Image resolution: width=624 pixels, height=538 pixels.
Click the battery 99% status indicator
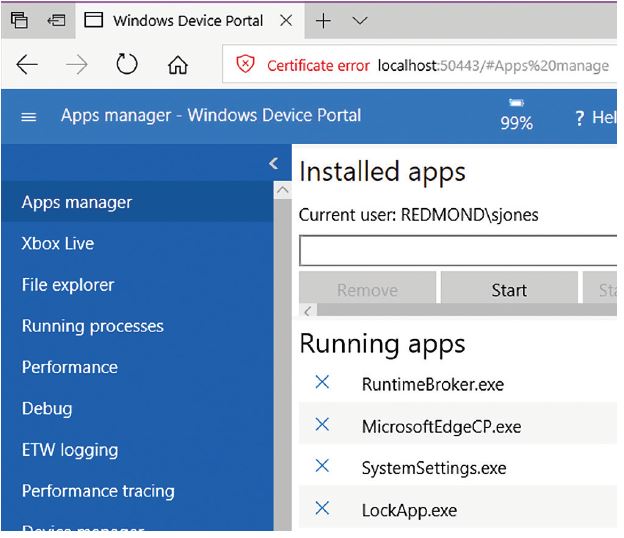coord(516,116)
